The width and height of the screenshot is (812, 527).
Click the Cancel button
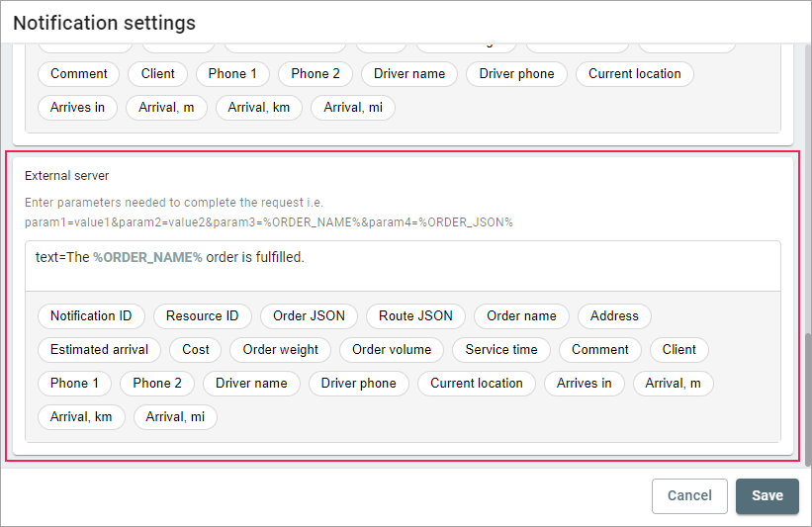pos(689,496)
